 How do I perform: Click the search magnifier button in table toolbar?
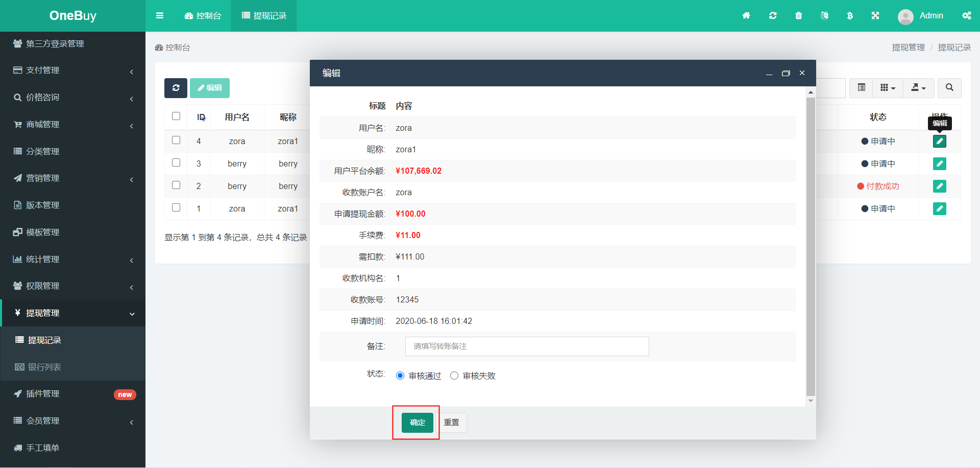click(949, 88)
